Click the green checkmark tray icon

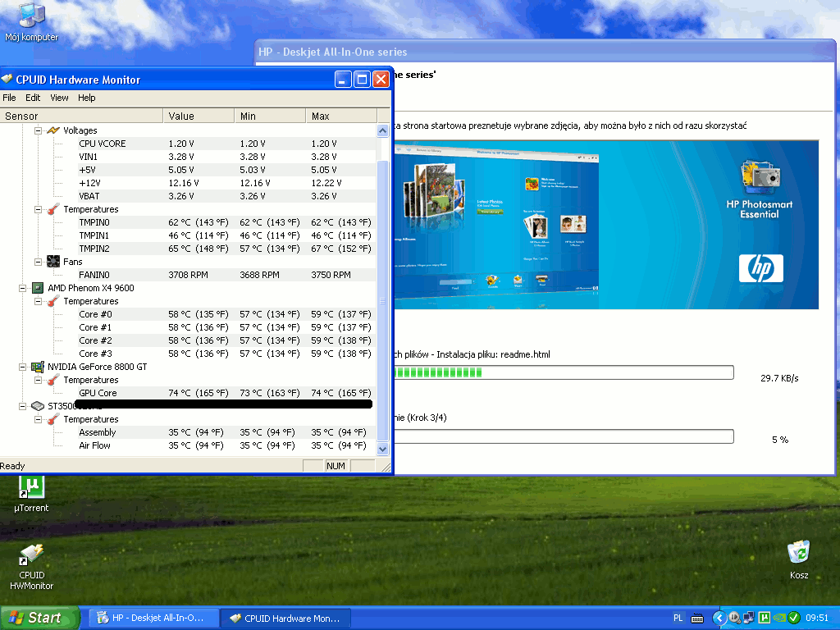coord(794,618)
